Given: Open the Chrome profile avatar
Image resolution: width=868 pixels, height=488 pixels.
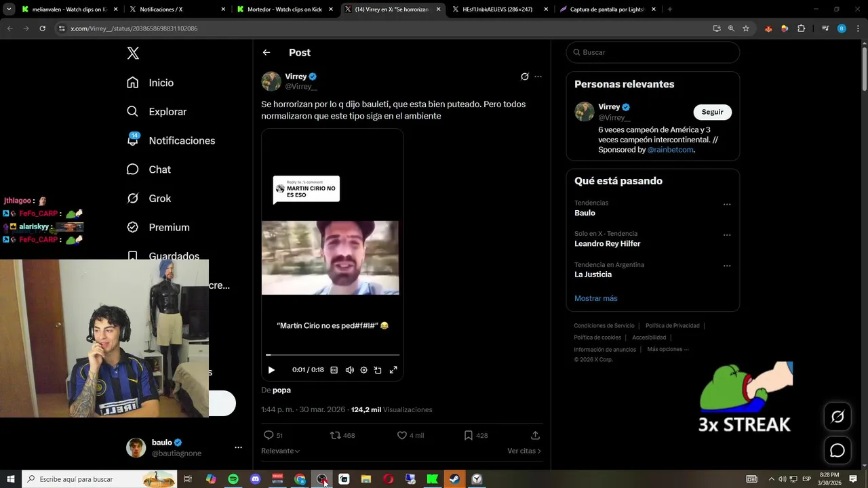Looking at the screenshot, I should 842,28.
